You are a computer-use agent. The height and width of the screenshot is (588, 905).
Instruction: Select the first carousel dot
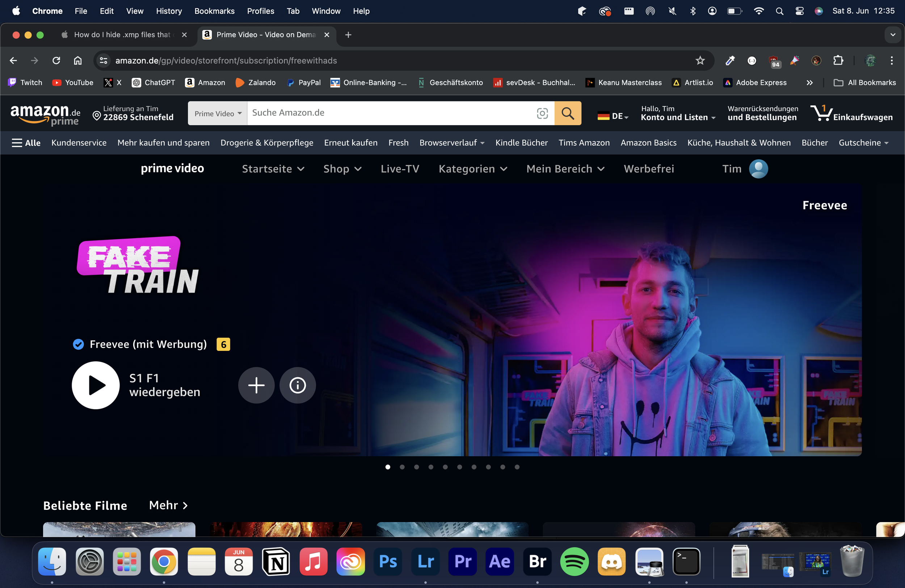point(387,467)
